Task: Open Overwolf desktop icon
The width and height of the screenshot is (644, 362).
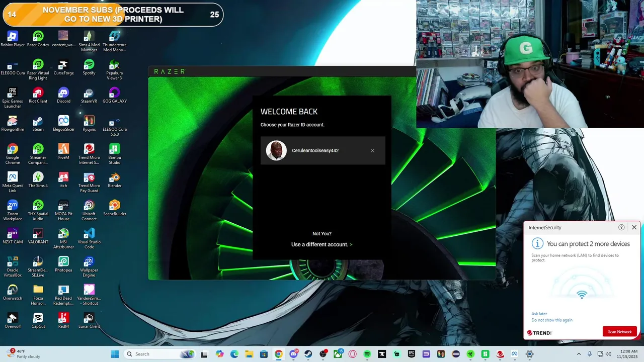Action: [x=13, y=320]
